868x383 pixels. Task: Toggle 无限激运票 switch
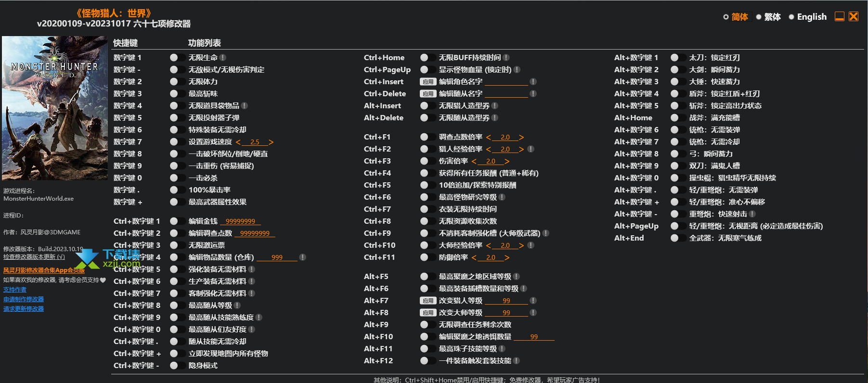[177, 245]
